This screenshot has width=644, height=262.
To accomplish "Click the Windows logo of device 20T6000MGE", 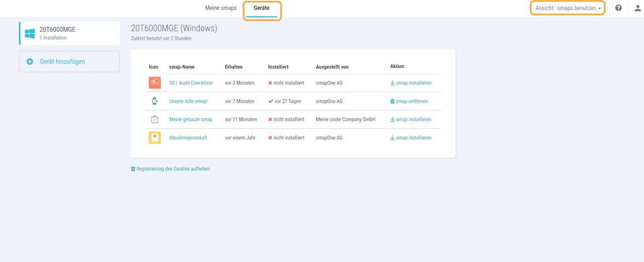I will point(30,33).
